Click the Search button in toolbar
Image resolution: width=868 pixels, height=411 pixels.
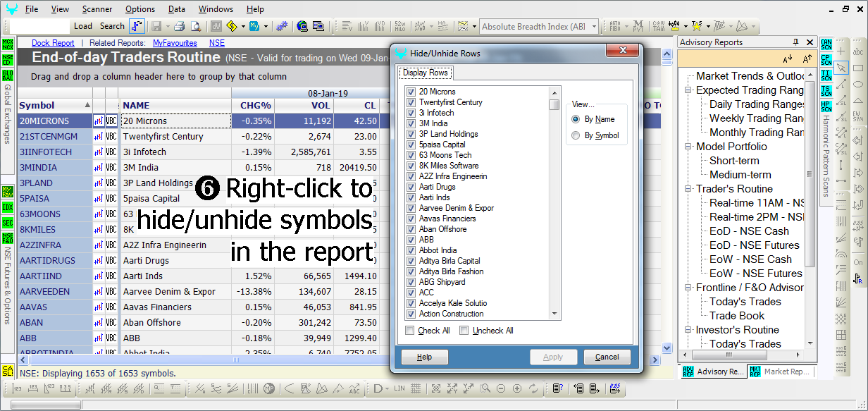[x=112, y=26]
